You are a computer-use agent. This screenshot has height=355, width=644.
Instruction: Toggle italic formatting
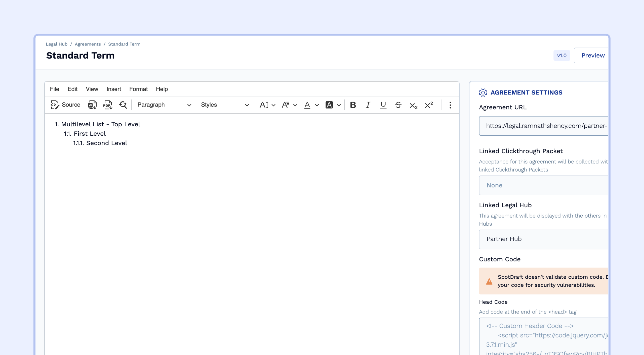tap(368, 105)
